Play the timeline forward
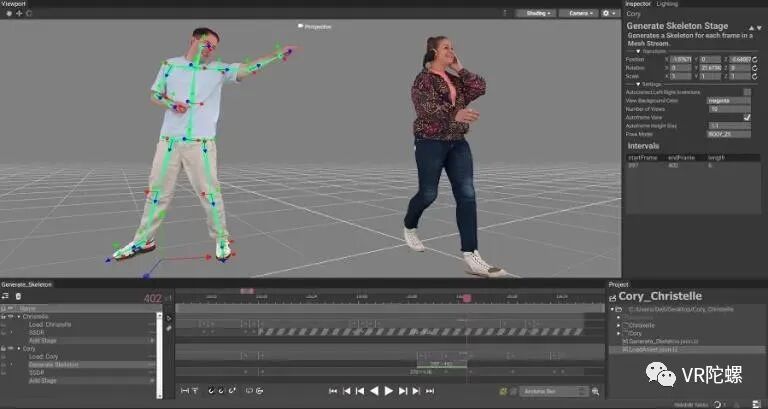Viewport: 768px width, 409px height. (388, 391)
